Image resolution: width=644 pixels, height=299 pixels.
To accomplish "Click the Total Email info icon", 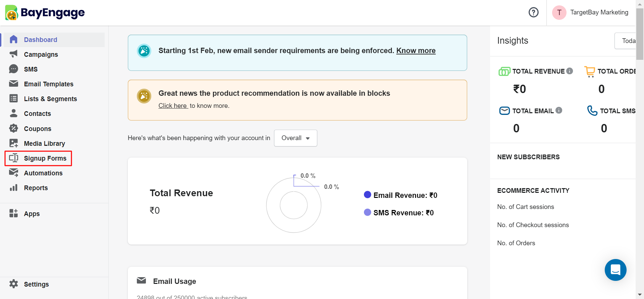I will click(x=559, y=110).
